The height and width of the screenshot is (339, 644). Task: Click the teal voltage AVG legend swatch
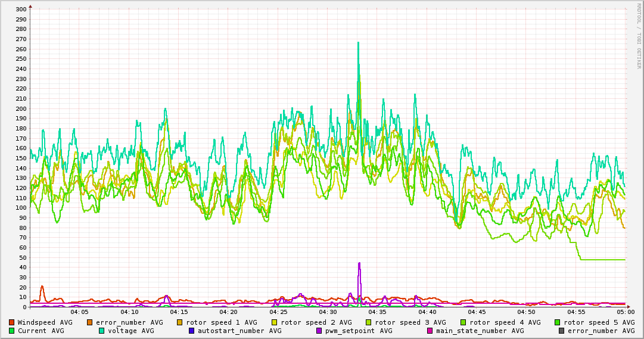coord(101,331)
